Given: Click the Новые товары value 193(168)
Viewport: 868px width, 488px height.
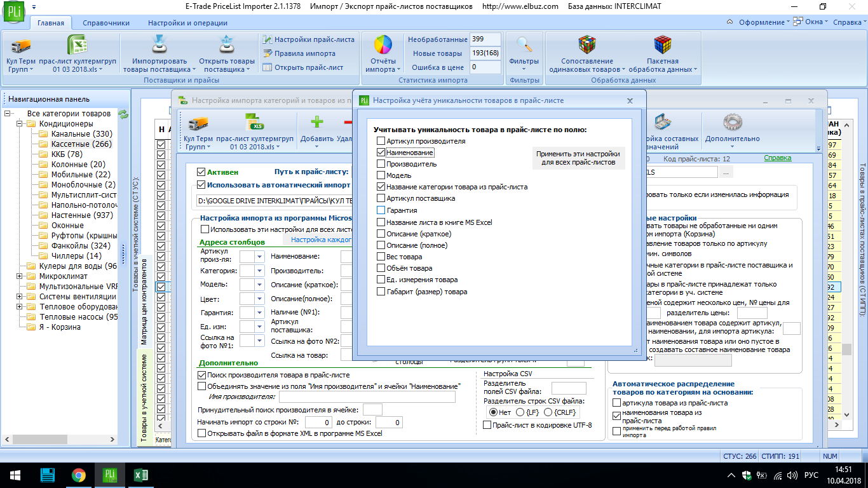Looking at the screenshot, I should point(485,53).
